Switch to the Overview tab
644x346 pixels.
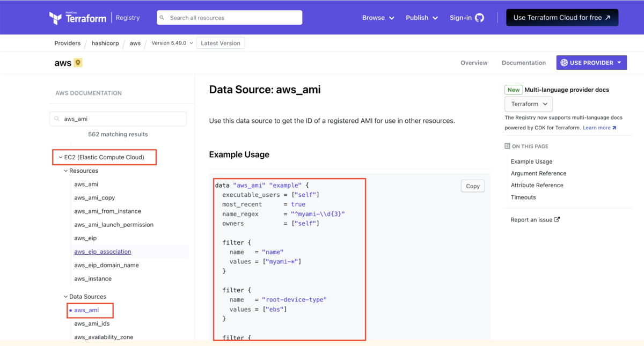[x=474, y=63]
